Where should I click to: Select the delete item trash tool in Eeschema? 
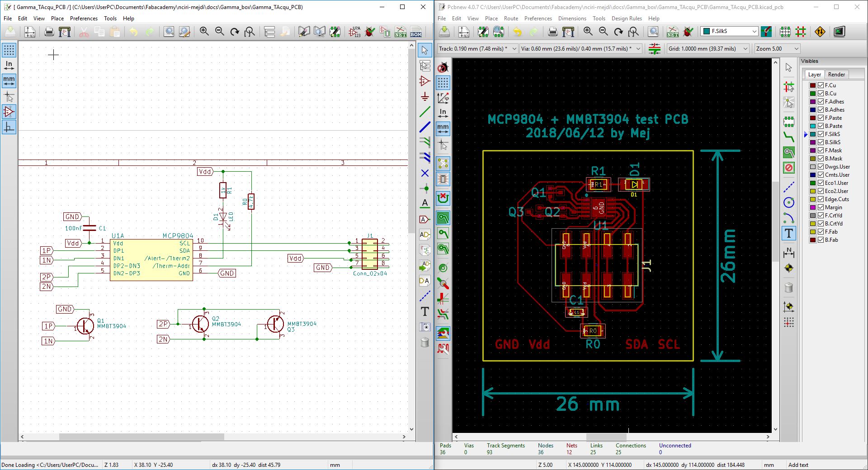point(425,342)
